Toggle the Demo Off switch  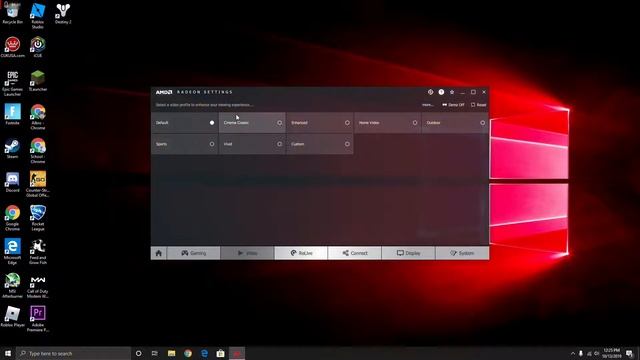tap(453, 105)
